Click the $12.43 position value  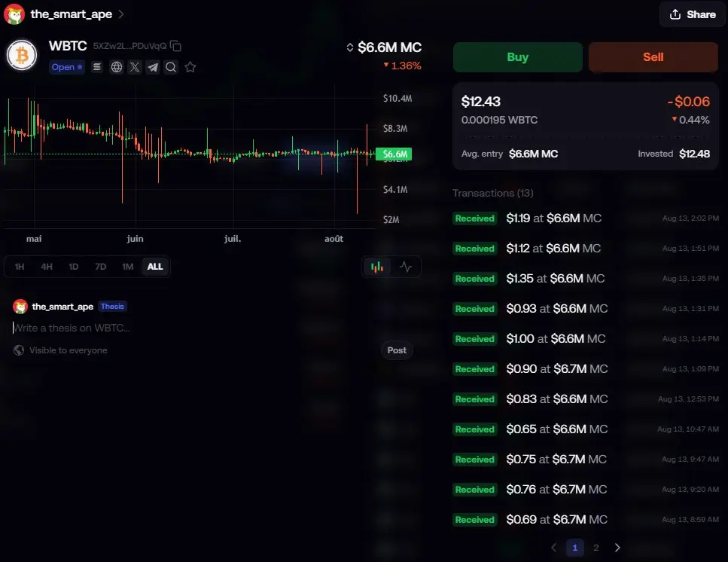coord(480,102)
